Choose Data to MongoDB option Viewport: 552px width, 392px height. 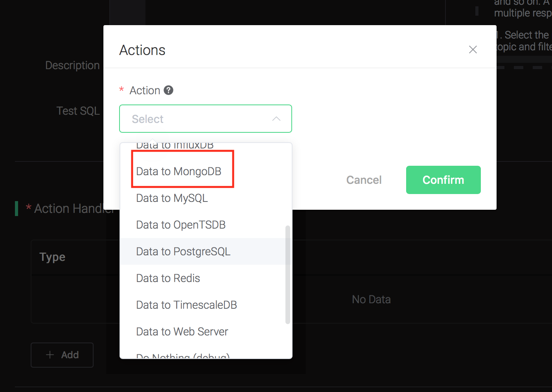click(178, 171)
